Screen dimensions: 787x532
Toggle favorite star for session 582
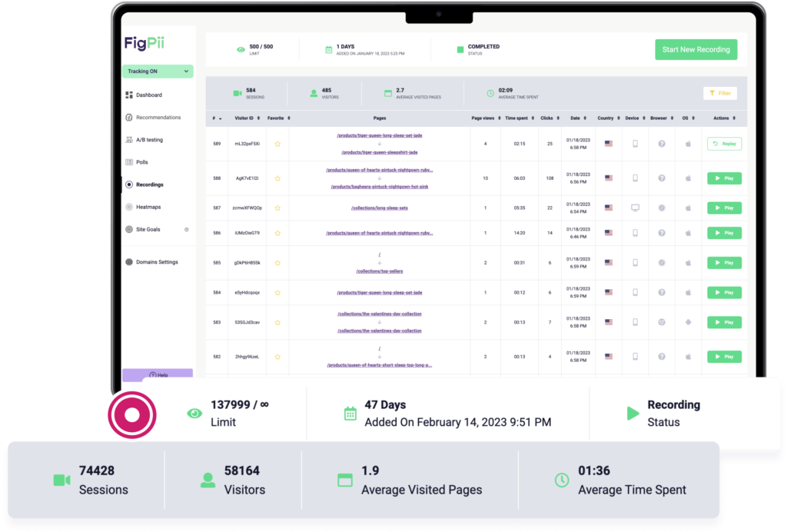[x=277, y=357]
